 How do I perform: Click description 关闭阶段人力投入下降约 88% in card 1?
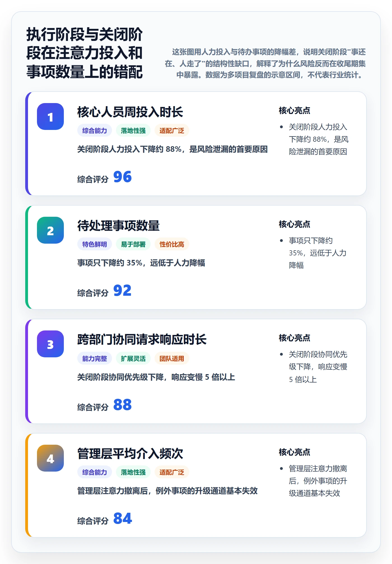172,149
